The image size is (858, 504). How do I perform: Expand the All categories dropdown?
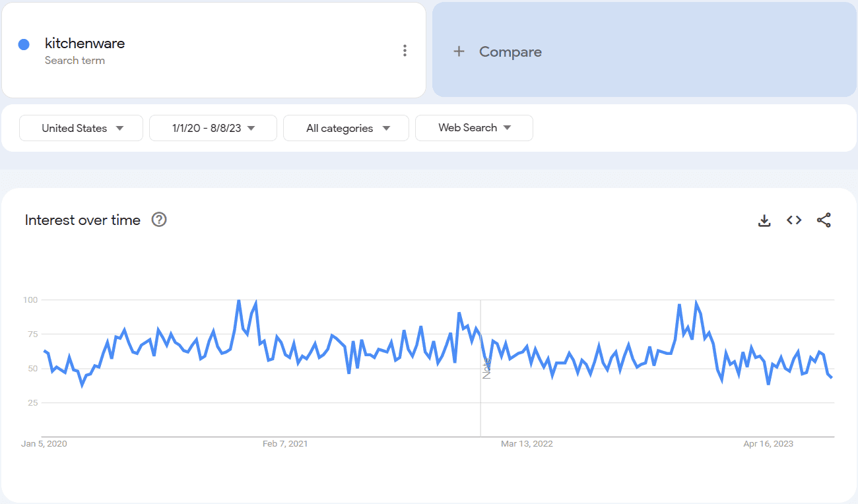[346, 128]
